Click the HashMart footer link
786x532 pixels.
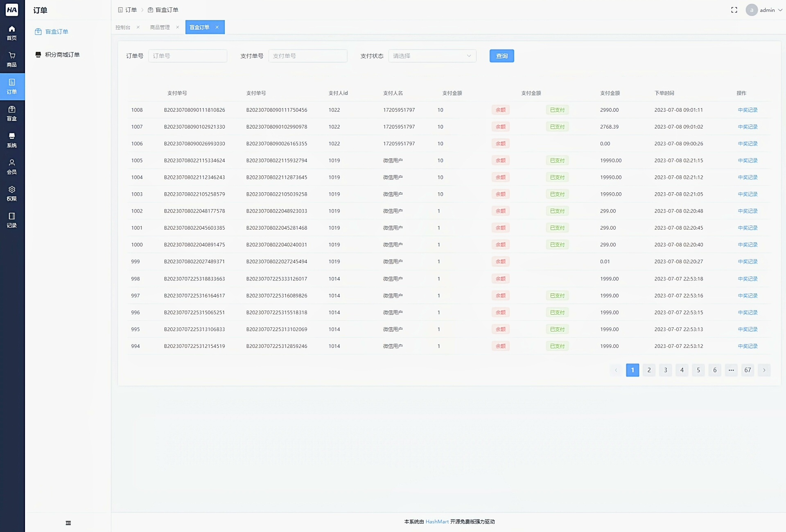[437, 521]
